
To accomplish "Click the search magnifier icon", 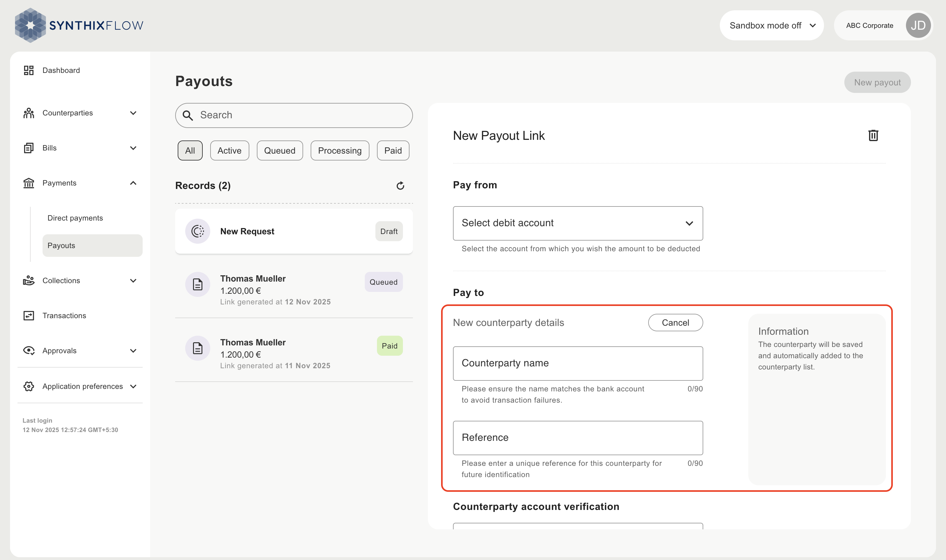I will (x=188, y=115).
